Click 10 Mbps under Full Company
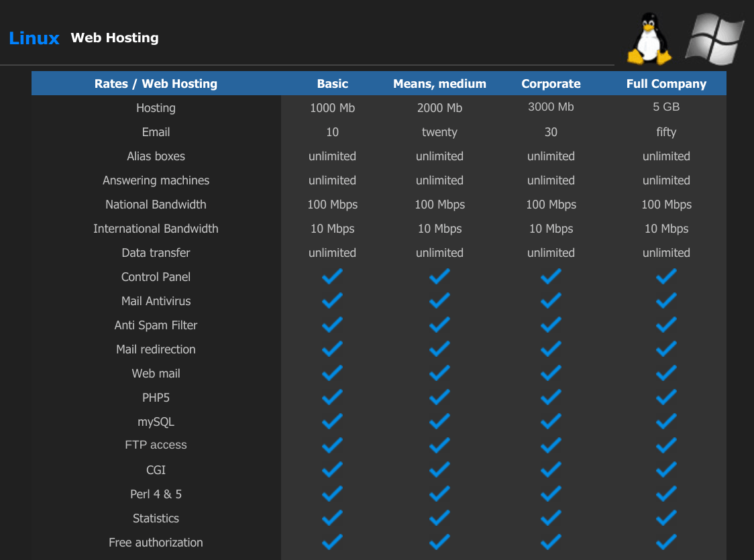 point(667,229)
